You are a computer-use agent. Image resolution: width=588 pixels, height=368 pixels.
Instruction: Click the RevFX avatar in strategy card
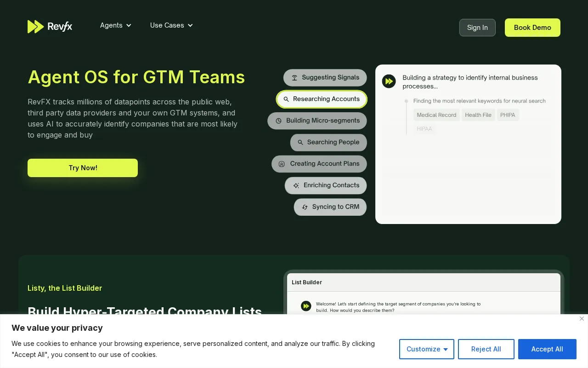[x=389, y=81]
